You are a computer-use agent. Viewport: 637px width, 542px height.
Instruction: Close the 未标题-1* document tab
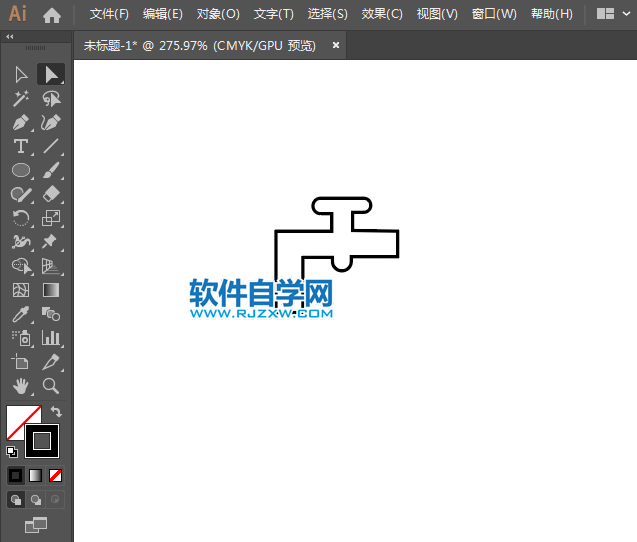(x=336, y=45)
